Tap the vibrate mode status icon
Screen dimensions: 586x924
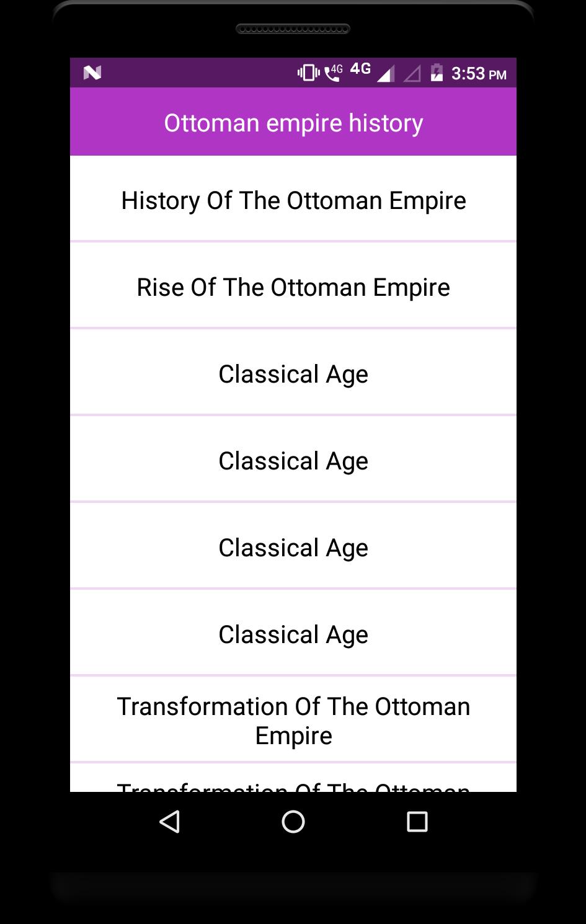(x=308, y=73)
